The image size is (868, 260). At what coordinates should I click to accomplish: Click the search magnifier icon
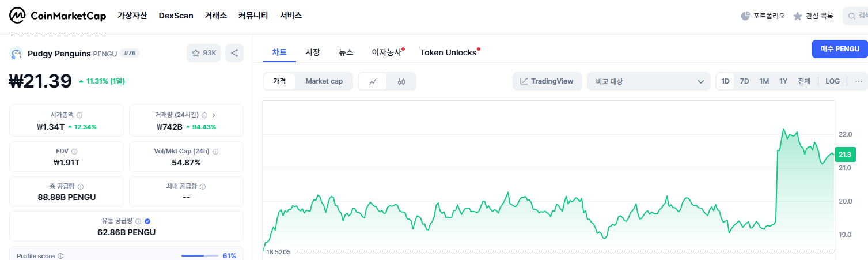pyautogui.click(x=852, y=16)
